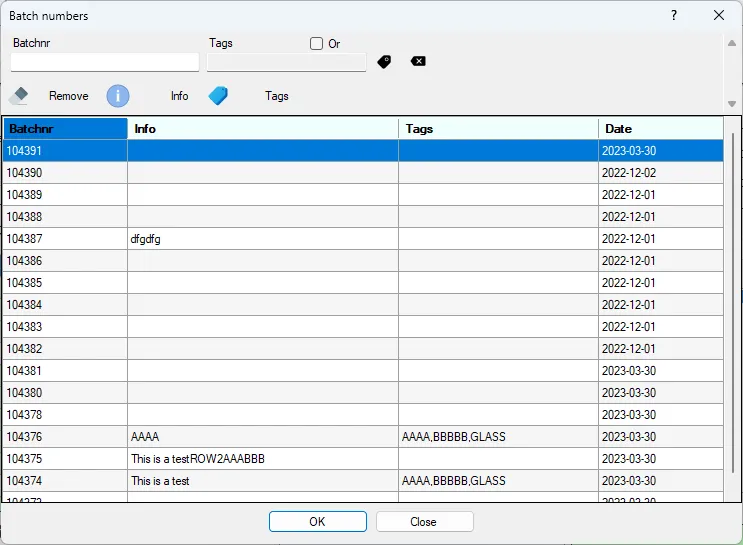The height and width of the screenshot is (545, 743).
Task: Click the black tag filter icon
Action: tap(384, 62)
